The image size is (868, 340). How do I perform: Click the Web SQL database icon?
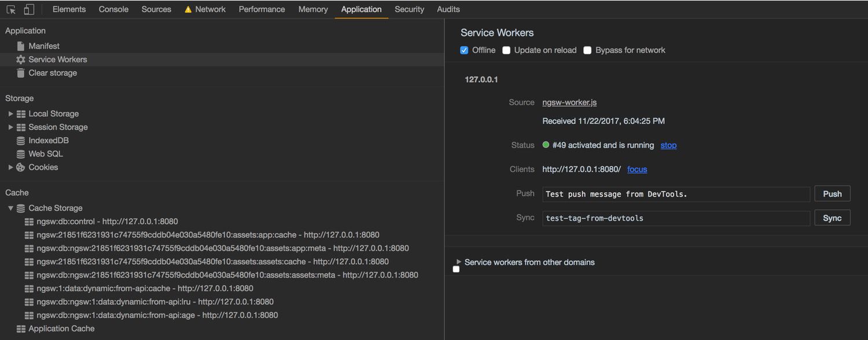[x=21, y=154]
